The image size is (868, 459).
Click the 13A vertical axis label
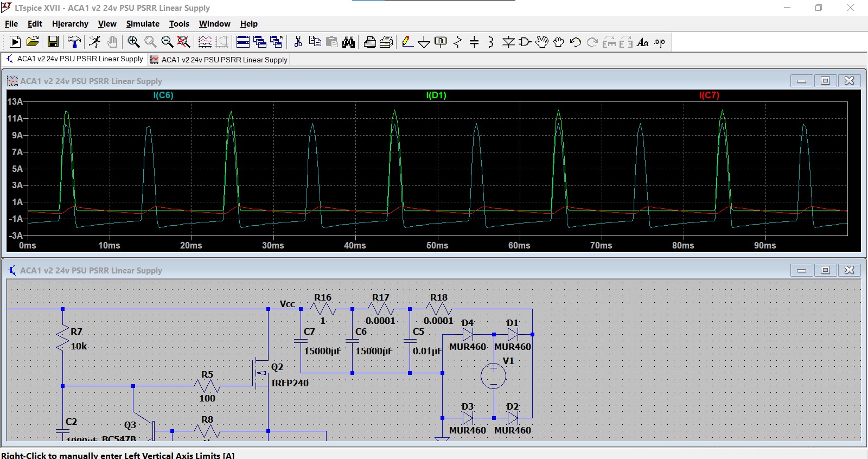coord(15,101)
